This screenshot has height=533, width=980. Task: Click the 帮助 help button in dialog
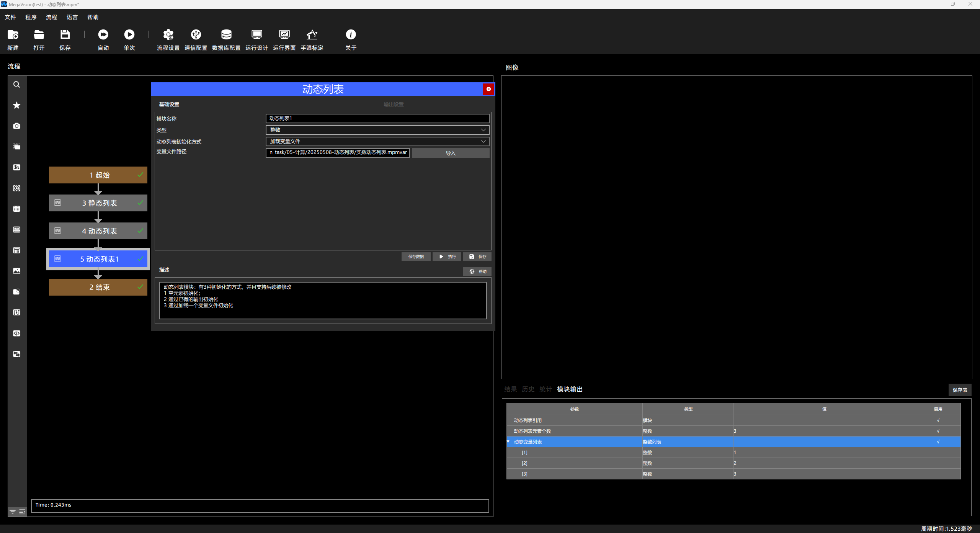(477, 271)
